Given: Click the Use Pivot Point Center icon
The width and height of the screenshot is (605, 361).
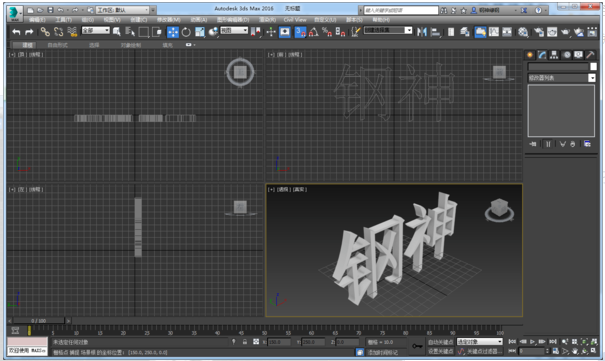Looking at the screenshot, I should [255, 32].
